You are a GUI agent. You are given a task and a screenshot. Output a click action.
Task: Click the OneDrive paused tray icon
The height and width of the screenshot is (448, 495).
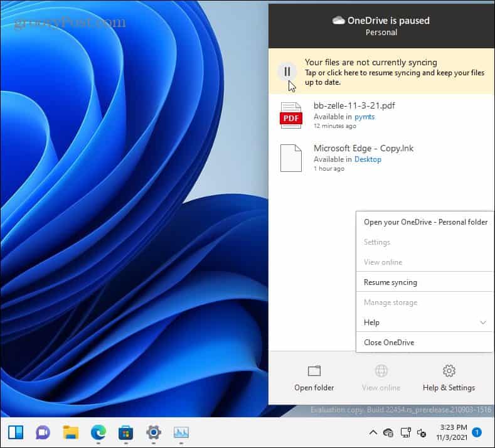tap(388, 432)
